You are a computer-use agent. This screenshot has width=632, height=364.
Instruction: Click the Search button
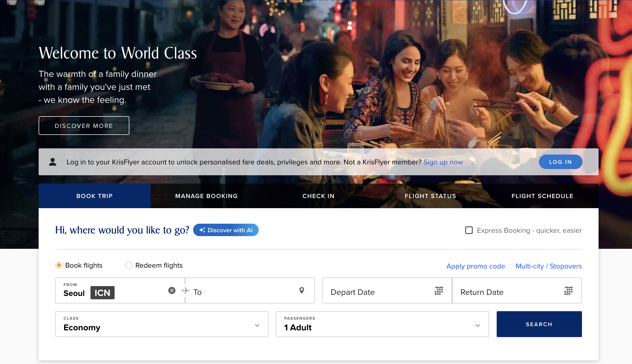[539, 324]
